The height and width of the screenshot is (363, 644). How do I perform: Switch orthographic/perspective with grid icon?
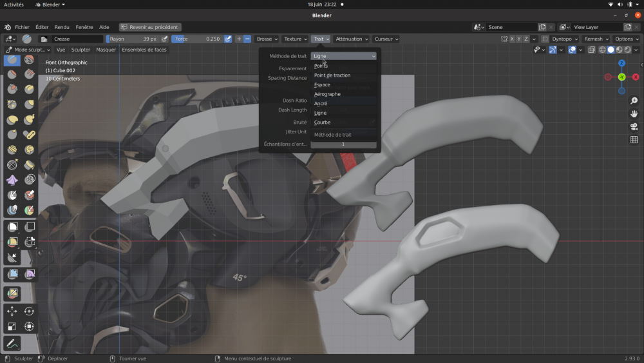pos(634,139)
